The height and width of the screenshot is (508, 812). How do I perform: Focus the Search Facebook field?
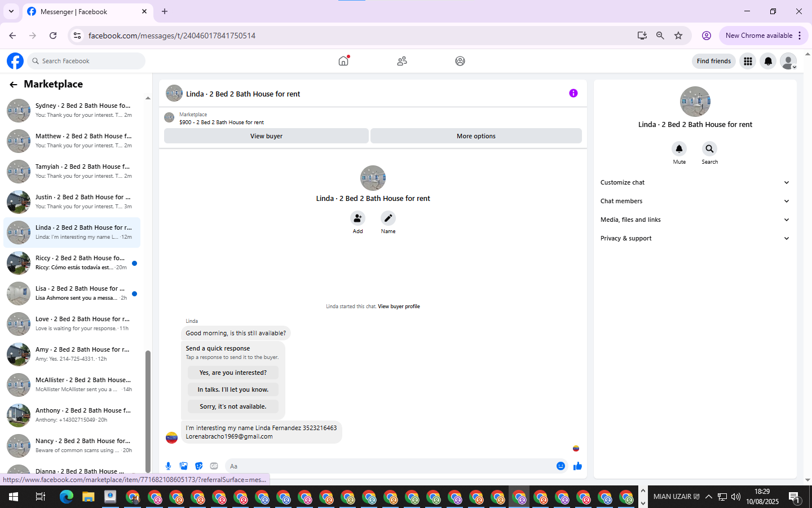(86, 61)
